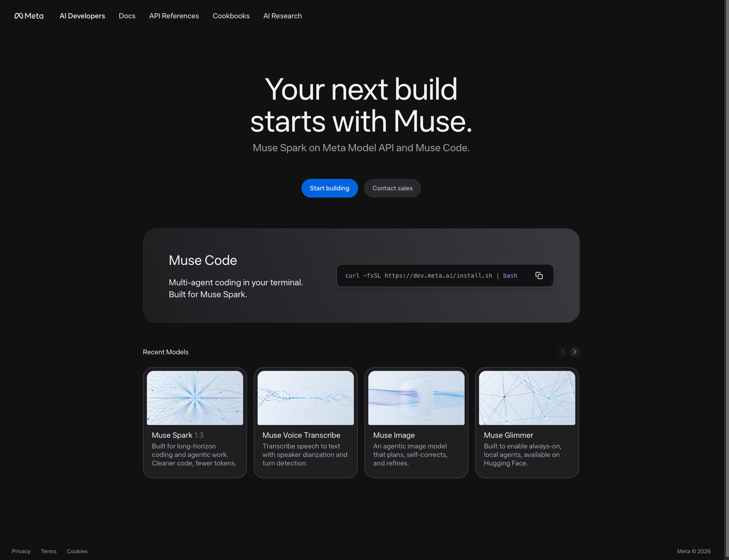The height and width of the screenshot is (560, 729).
Task: Click the curl install command text
Action: coord(431,276)
